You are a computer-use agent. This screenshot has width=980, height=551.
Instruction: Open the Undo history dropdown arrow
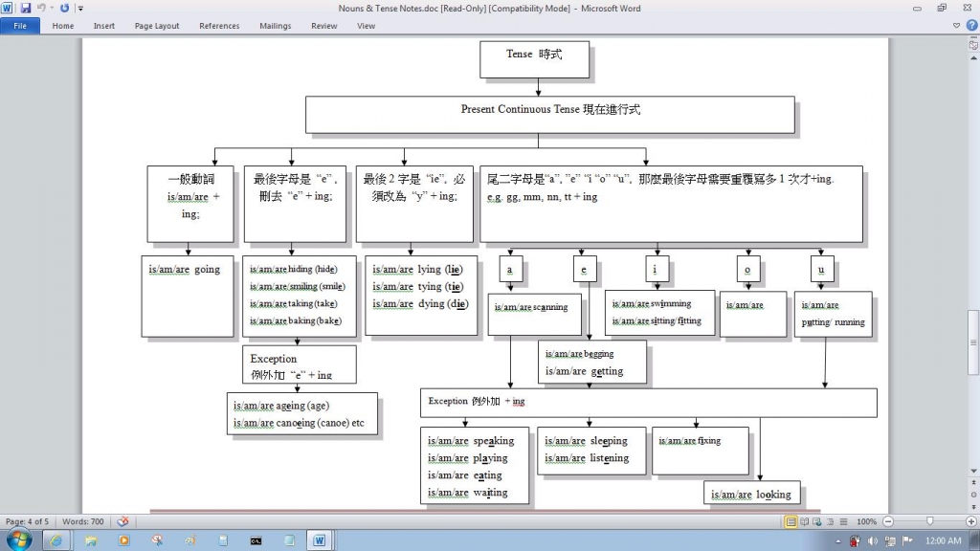pos(54,8)
